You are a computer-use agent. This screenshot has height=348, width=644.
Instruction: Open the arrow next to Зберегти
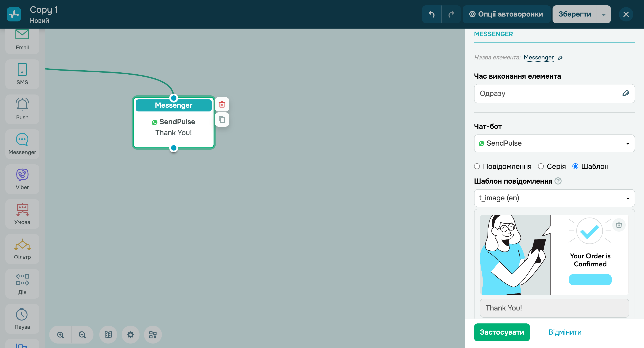604,15
